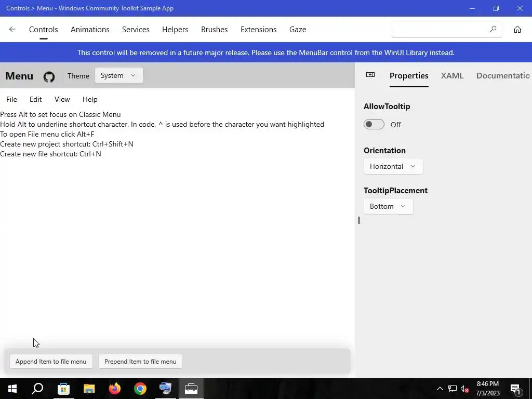Expand the Orientation Horizontal dropdown
The width and height of the screenshot is (532, 399).
[x=393, y=166]
